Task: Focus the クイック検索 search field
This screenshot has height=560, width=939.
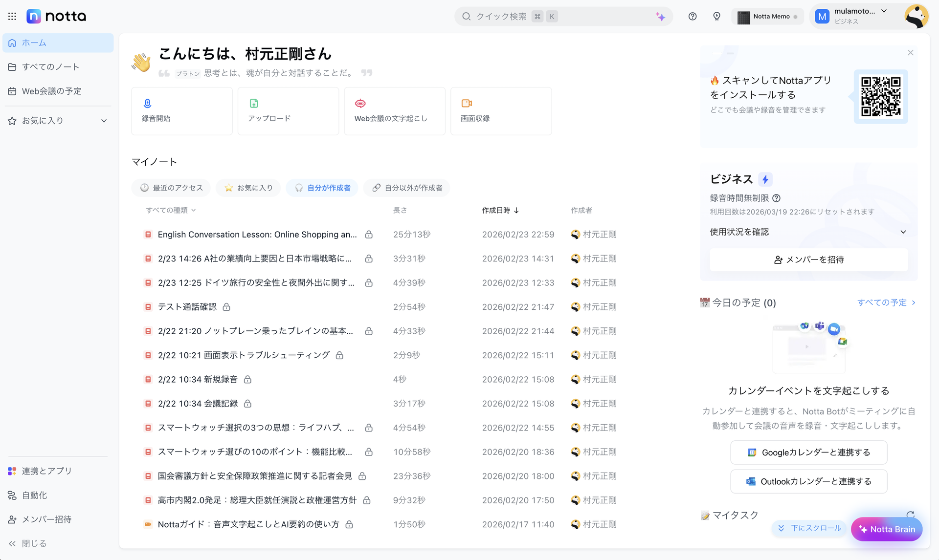Action: (x=563, y=16)
